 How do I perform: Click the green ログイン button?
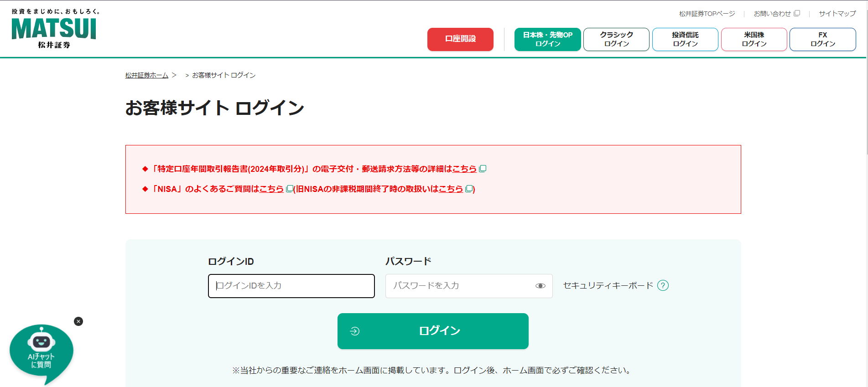click(x=433, y=331)
